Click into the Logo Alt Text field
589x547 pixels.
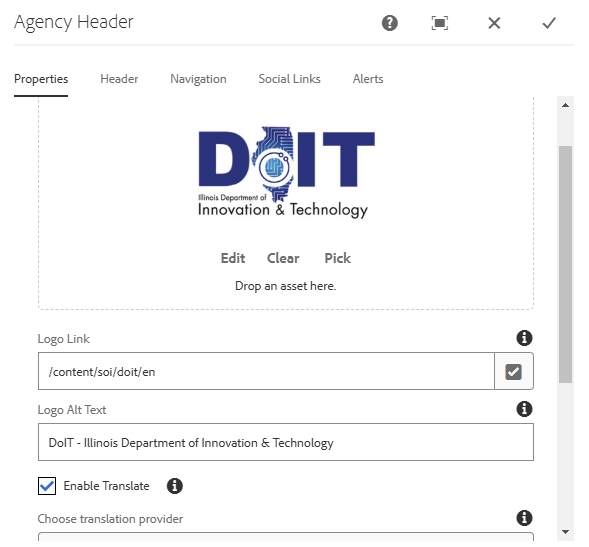pyautogui.click(x=285, y=442)
